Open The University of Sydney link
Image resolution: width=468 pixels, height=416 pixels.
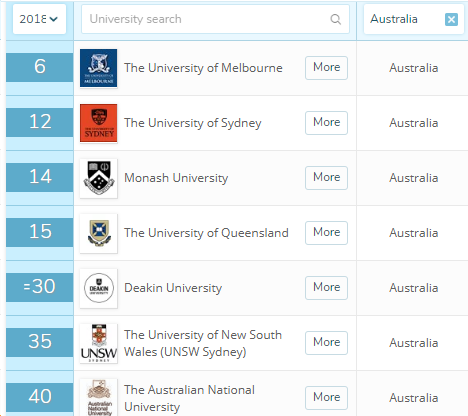coord(193,123)
